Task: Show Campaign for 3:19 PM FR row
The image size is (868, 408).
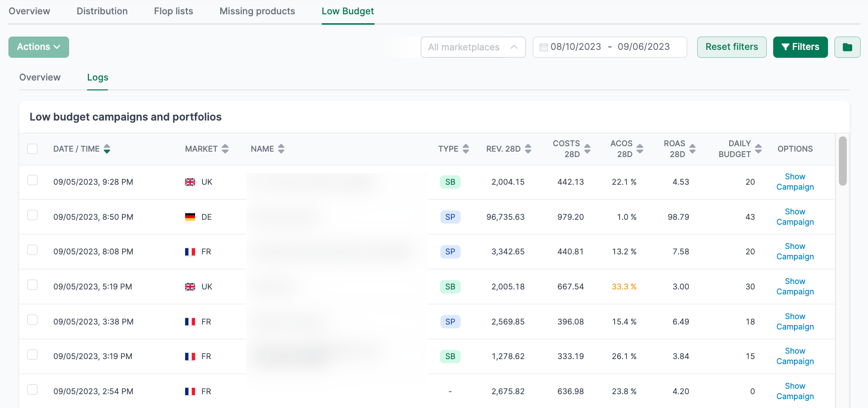Action: 795,356
